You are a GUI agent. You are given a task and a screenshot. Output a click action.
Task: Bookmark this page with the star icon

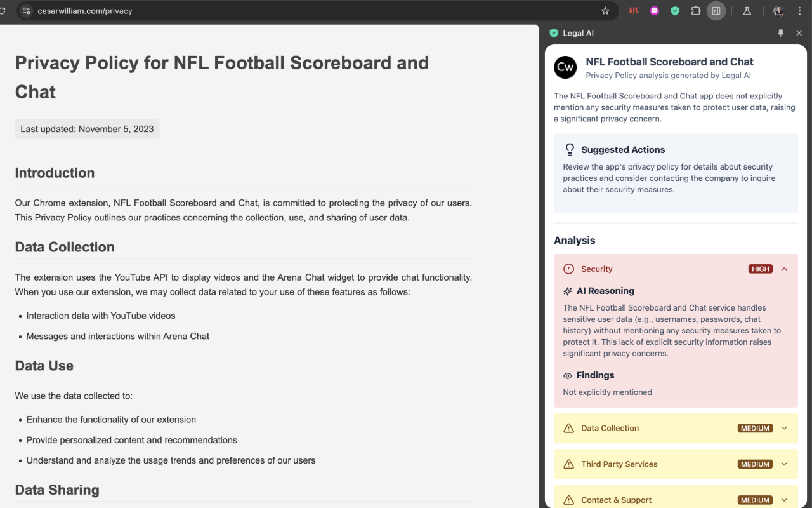pos(605,11)
